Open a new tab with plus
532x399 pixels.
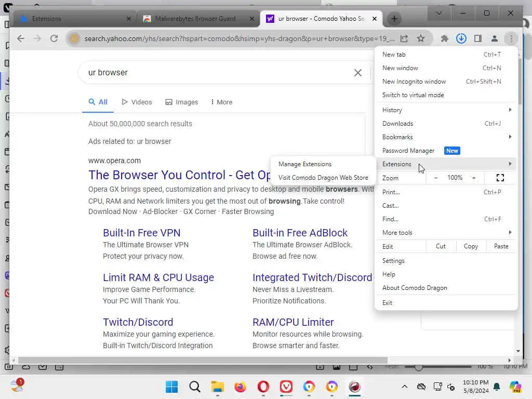coord(394,19)
